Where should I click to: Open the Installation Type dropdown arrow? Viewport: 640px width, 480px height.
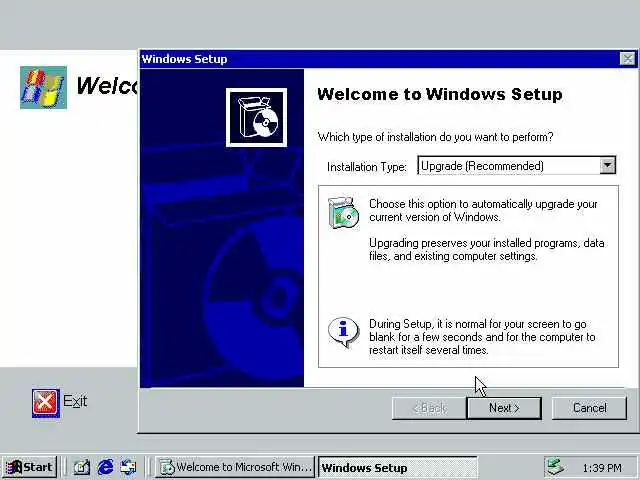(607, 165)
